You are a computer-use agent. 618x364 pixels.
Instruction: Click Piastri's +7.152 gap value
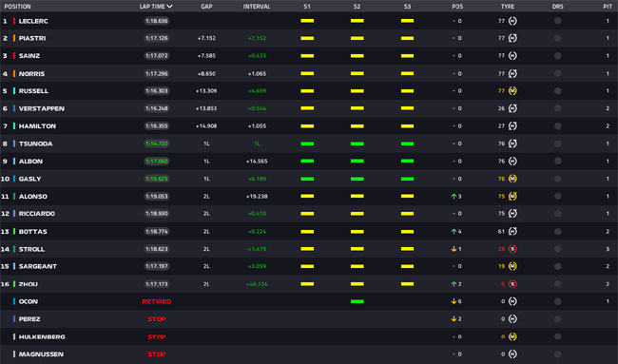click(206, 38)
